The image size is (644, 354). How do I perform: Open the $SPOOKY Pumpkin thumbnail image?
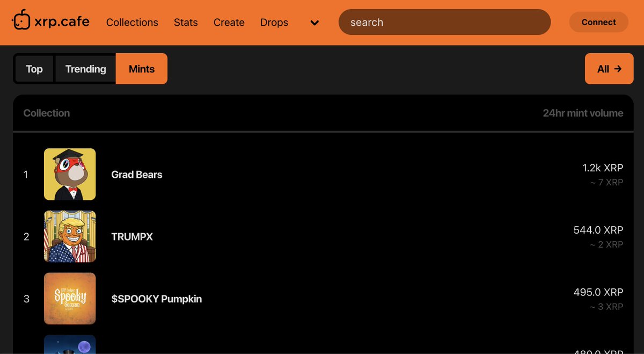coord(70,299)
